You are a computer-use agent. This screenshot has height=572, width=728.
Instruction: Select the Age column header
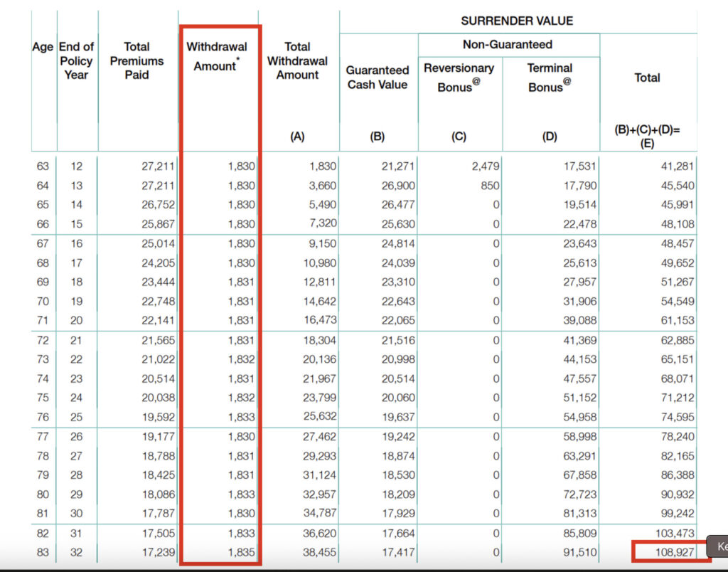pyautogui.click(x=43, y=47)
